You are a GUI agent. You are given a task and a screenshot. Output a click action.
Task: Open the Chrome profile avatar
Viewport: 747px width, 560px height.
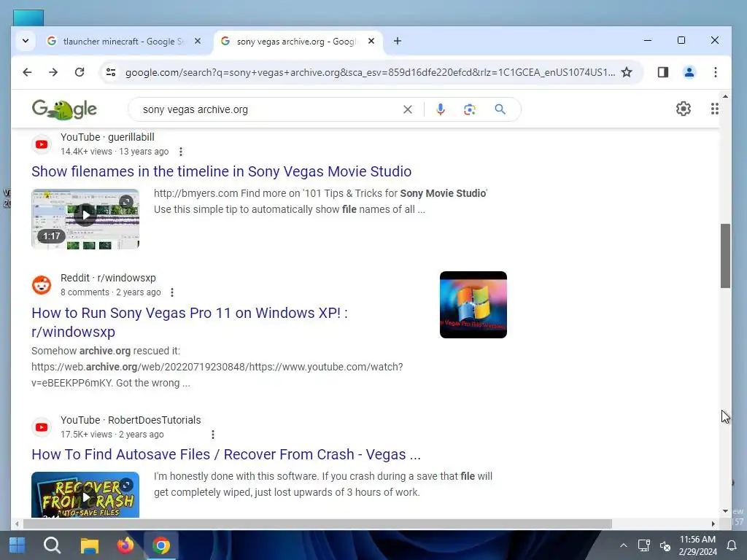click(x=689, y=72)
